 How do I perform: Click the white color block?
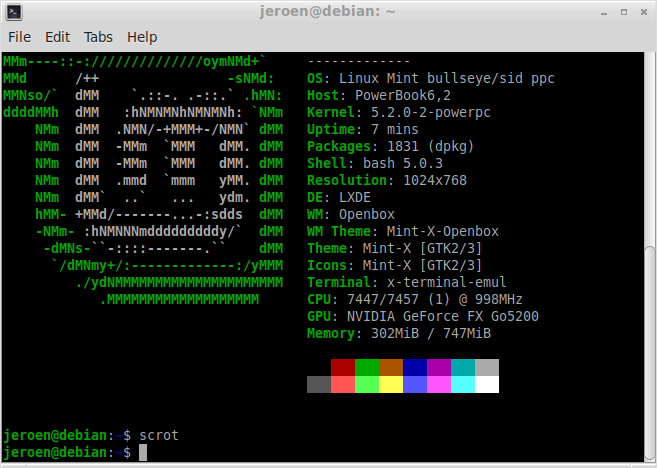point(487,384)
